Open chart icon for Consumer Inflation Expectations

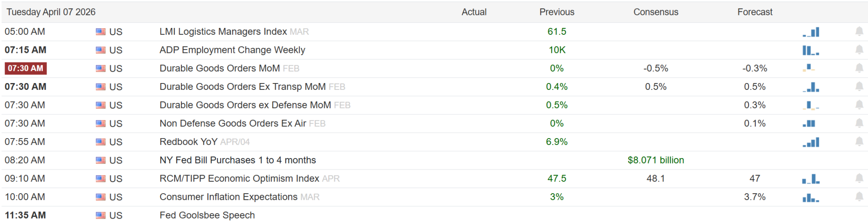(x=810, y=197)
